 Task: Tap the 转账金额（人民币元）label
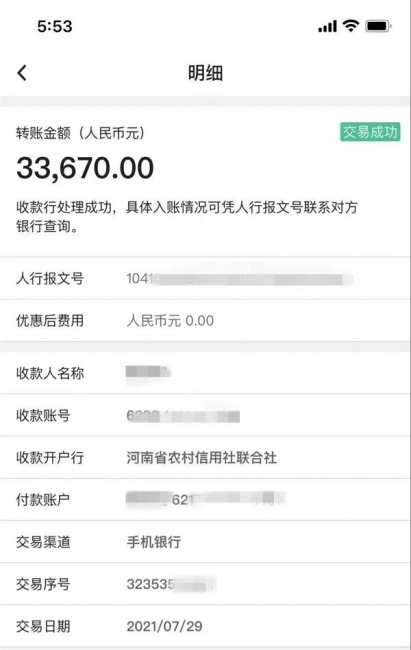[80, 133]
